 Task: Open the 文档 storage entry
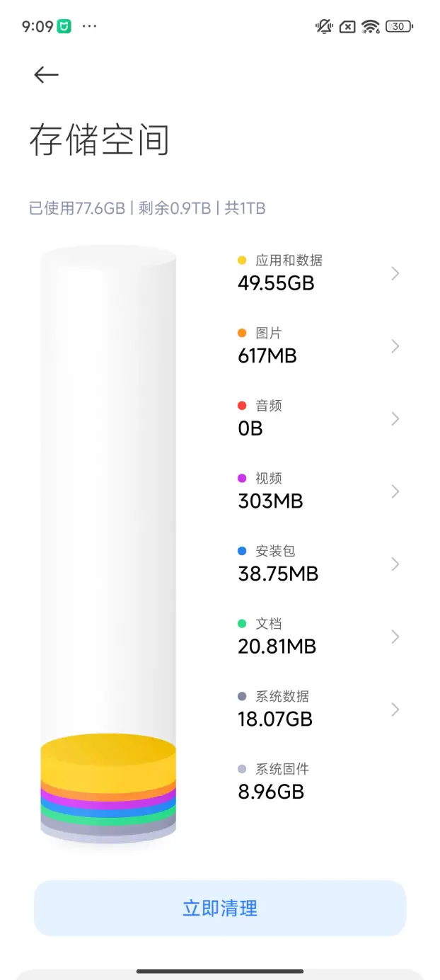pos(277,636)
